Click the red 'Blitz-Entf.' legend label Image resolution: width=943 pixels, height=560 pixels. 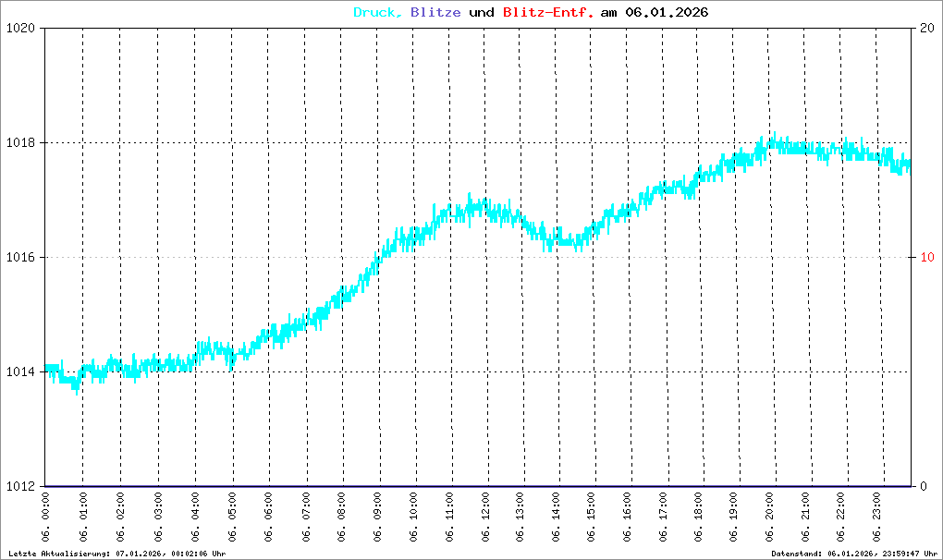(x=548, y=13)
